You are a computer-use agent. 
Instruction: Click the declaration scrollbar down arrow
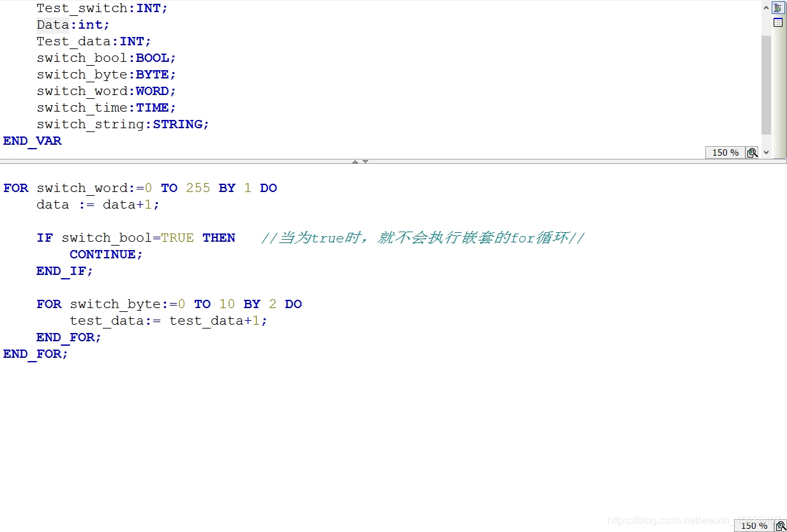(x=767, y=152)
